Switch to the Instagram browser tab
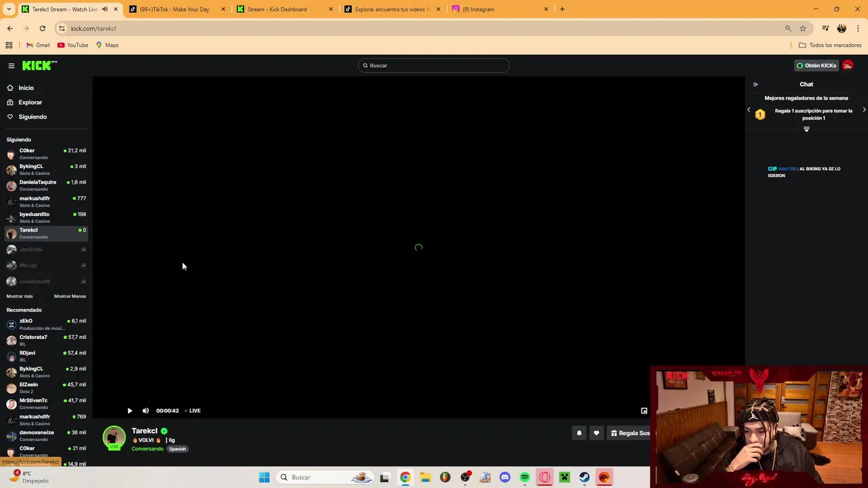The width and height of the screenshot is (868, 488). [500, 9]
